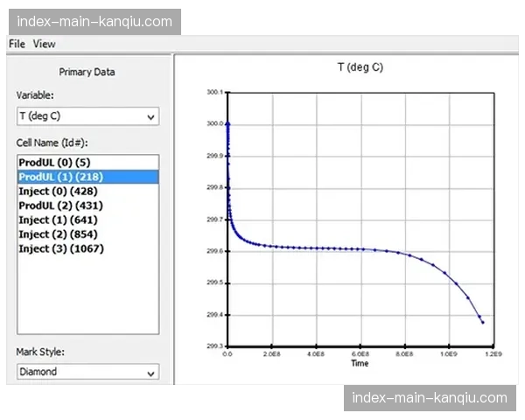Viewport: 525px width, 420px height.
Task: Click the plot title T (deg C)
Action: [360, 67]
